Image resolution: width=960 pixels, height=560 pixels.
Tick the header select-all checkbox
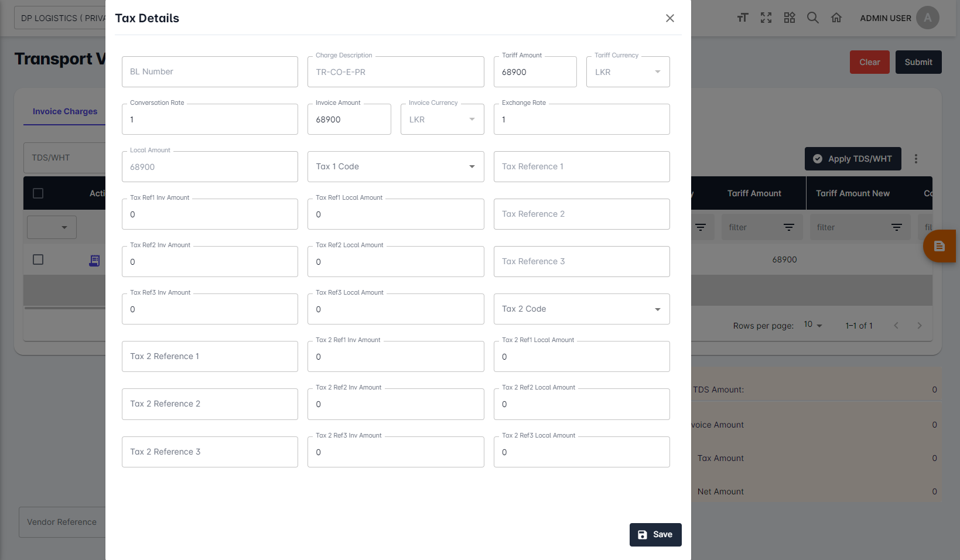point(38,193)
